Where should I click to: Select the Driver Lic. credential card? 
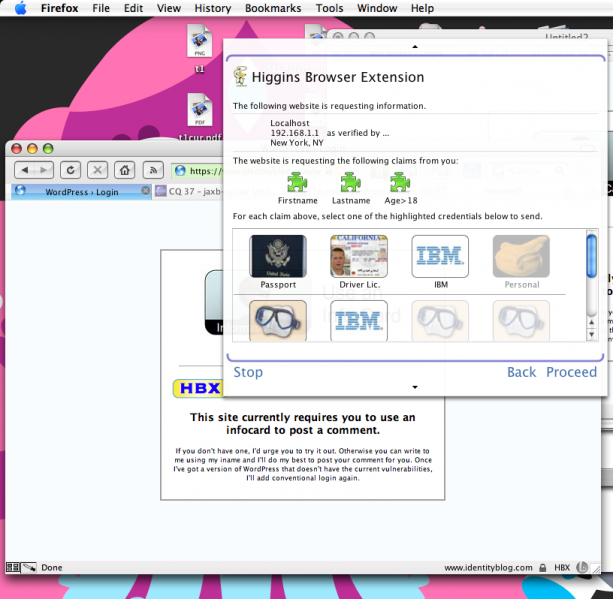tap(359, 256)
